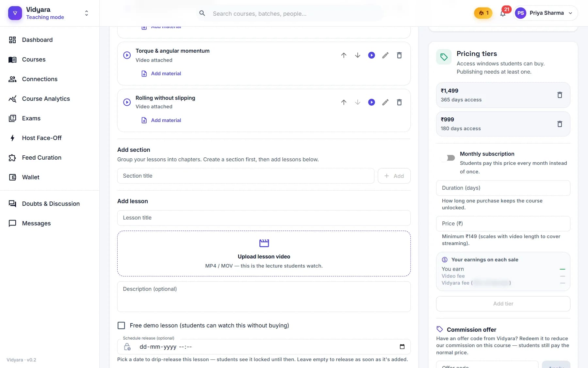588x368 pixels.
Task: Click lesson type icon for Torque lesson
Action: tap(127, 55)
